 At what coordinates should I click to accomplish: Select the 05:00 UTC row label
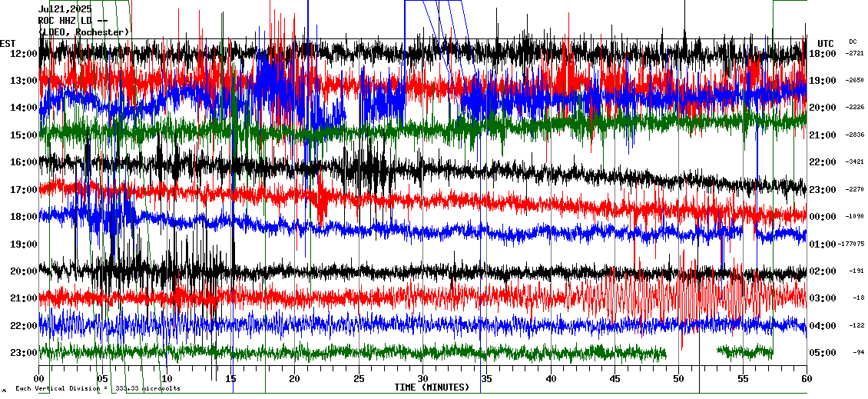coord(823,353)
